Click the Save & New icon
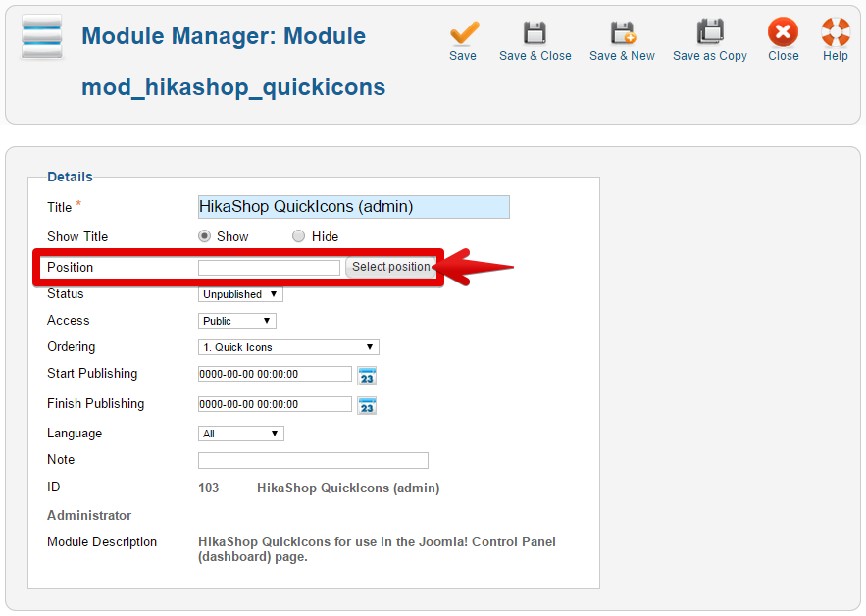This screenshot has height=616, width=866. click(623, 33)
